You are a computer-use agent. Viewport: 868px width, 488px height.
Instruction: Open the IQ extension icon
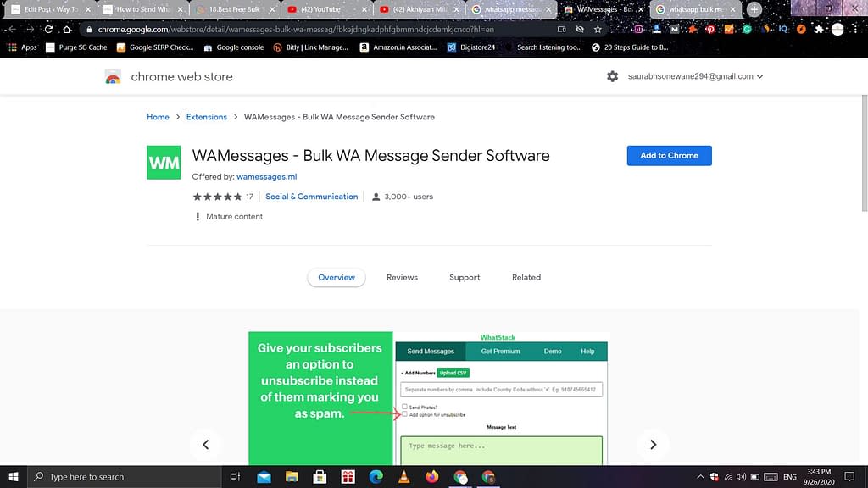coord(782,30)
